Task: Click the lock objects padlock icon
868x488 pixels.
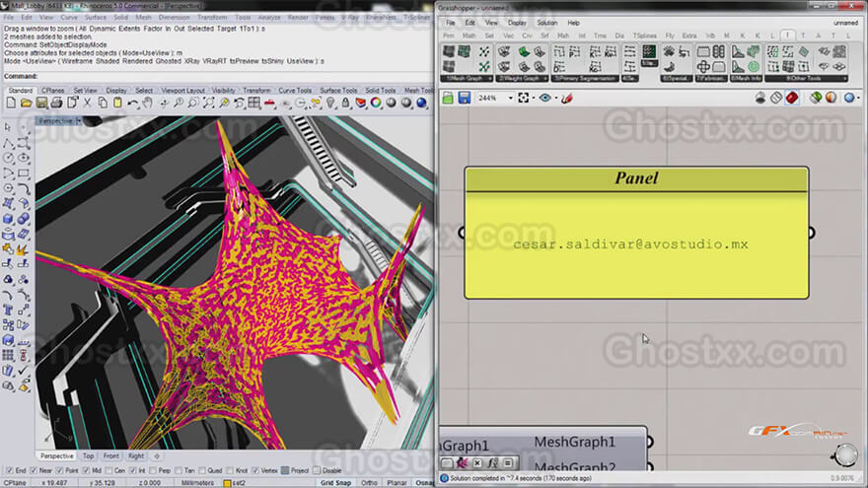Action: [345, 103]
